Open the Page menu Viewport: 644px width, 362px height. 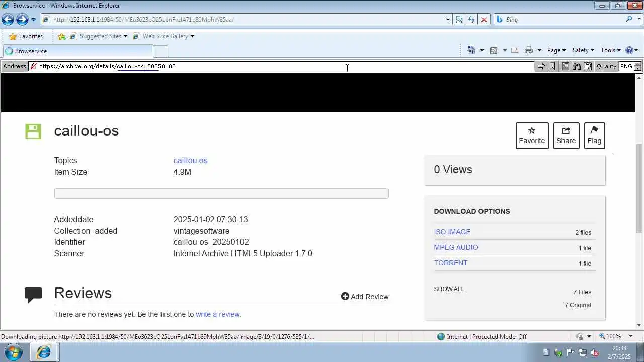click(556, 50)
